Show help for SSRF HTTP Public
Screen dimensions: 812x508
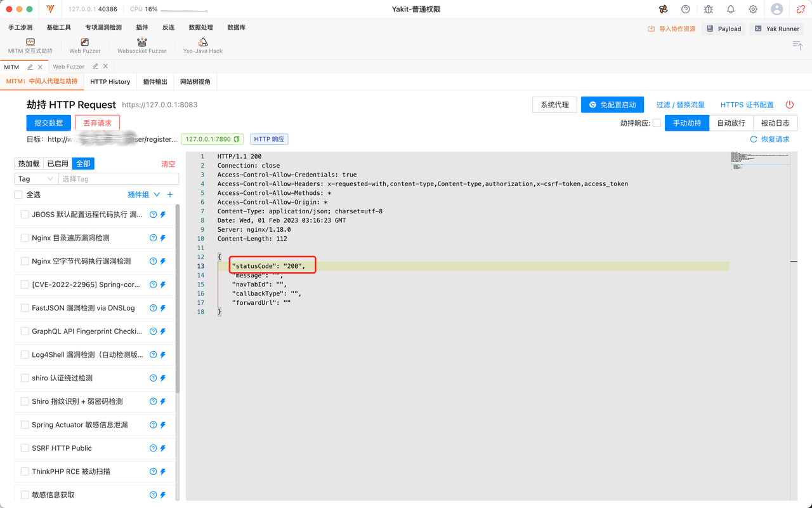tap(153, 448)
